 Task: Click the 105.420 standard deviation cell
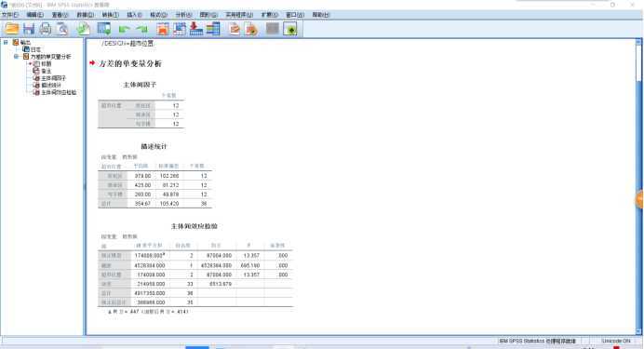point(169,204)
